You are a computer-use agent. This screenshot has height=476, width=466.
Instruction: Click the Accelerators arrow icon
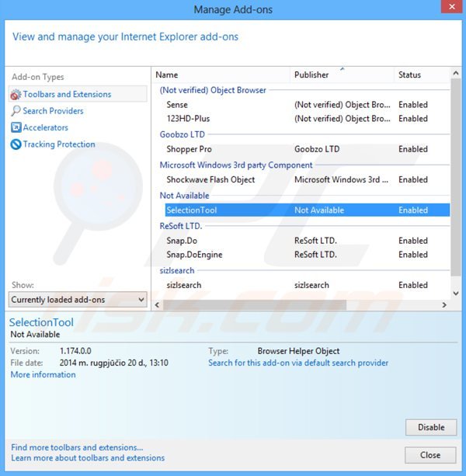pyautogui.click(x=16, y=127)
